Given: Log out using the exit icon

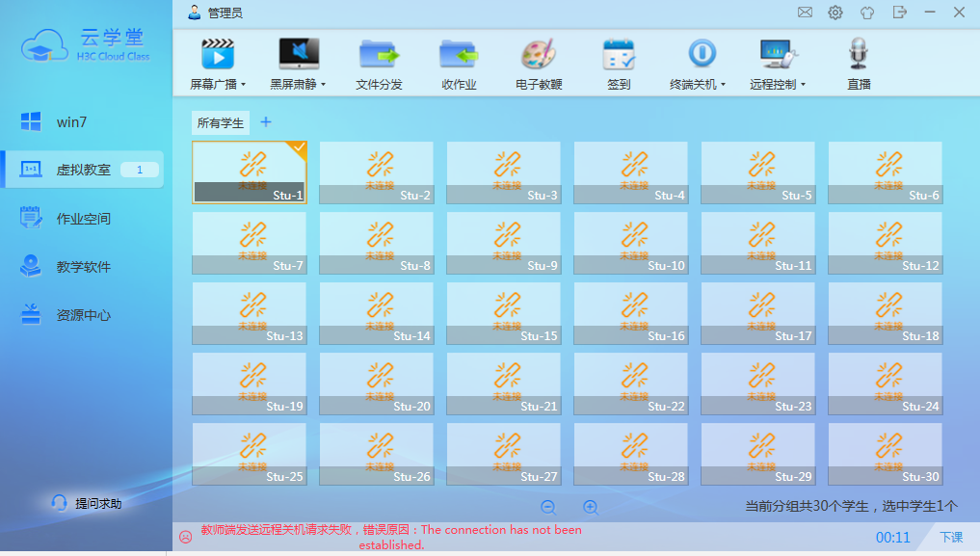Looking at the screenshot, I should coord(899,13).
